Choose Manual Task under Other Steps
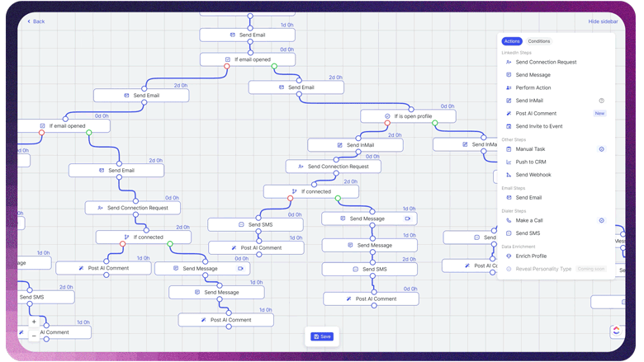The width and height of the screenshot is (644, 362). click(x=526, y=149)
